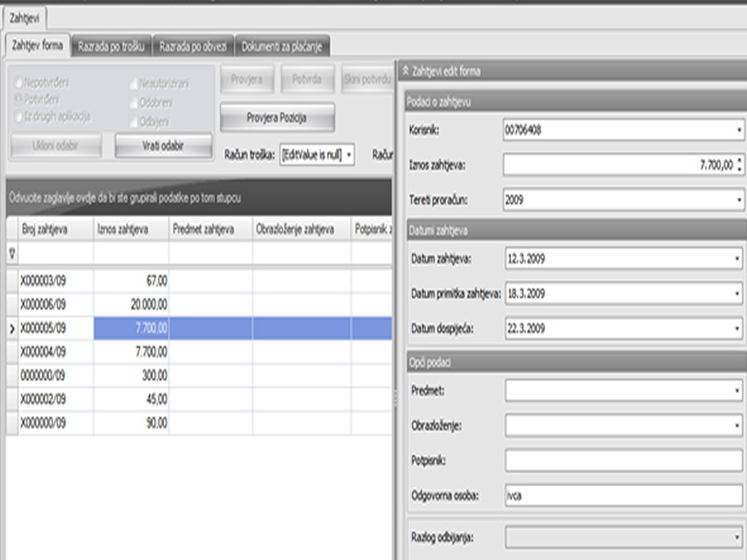Open the Razrada po trošku tab
This screenshot has width=747, height=560.
[x=111, y=46]
